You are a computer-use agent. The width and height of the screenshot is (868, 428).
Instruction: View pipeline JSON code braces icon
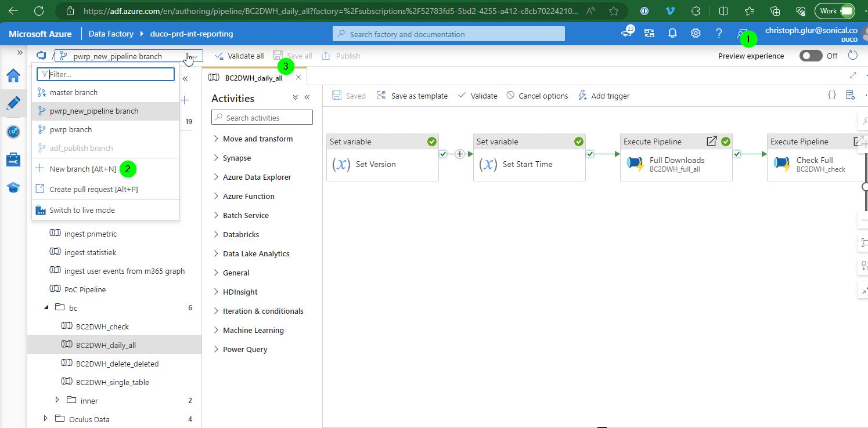pos(832,95)
